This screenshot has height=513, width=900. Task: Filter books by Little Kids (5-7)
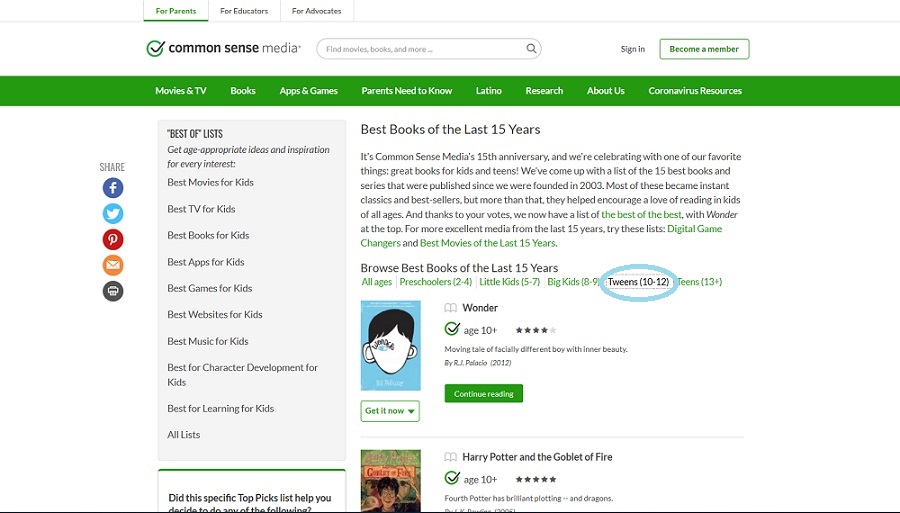pos(510,282)
